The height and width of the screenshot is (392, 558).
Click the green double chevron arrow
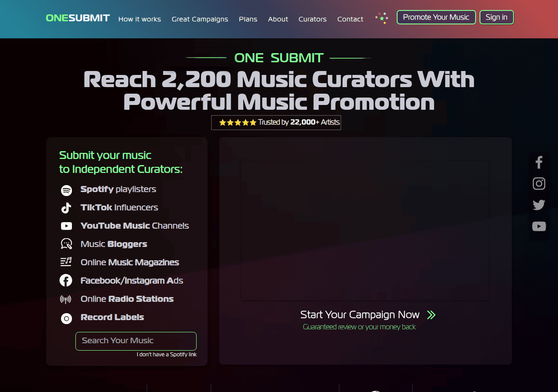click(x=431, y=315)
